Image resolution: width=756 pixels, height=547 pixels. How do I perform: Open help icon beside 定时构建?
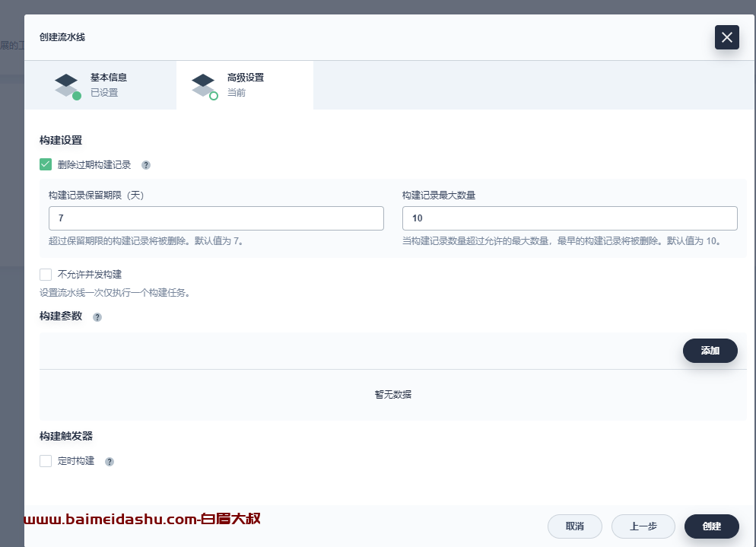coord(110,462)
